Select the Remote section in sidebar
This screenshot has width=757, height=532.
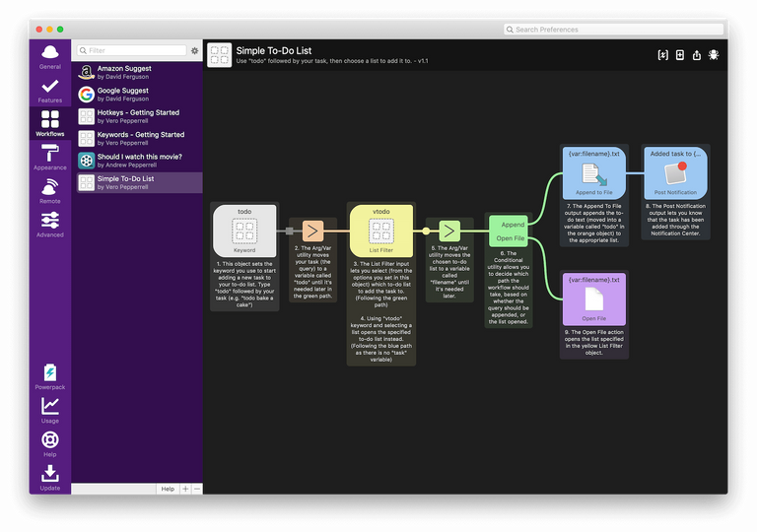coord(50,190)
